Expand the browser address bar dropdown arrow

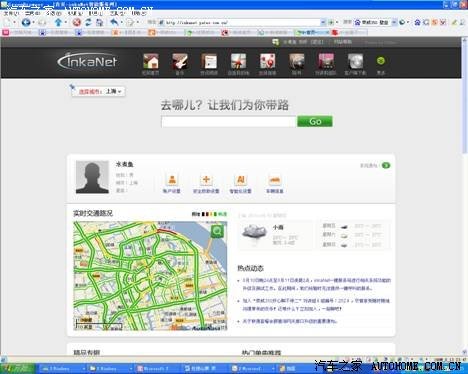[x=323, y=22]
